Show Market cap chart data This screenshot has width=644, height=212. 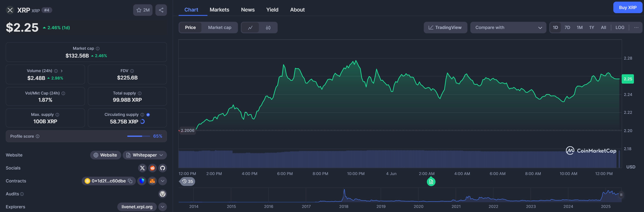[x=219, y=28]
